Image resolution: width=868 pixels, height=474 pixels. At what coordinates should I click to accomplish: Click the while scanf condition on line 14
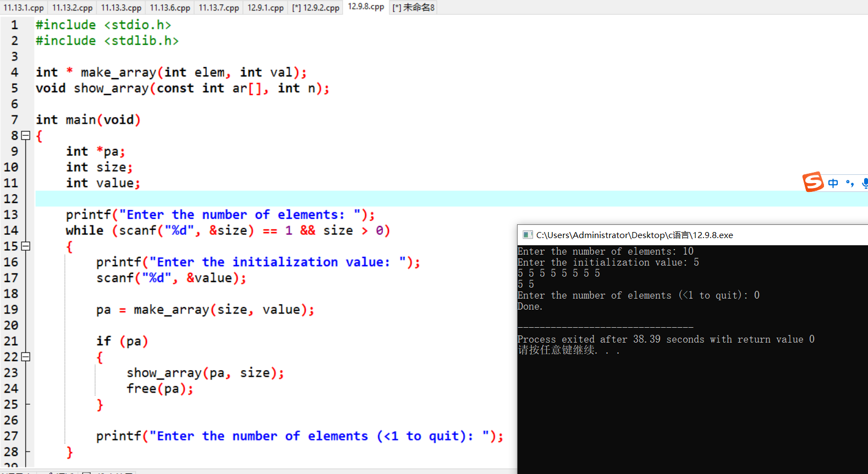coord(228,230)
